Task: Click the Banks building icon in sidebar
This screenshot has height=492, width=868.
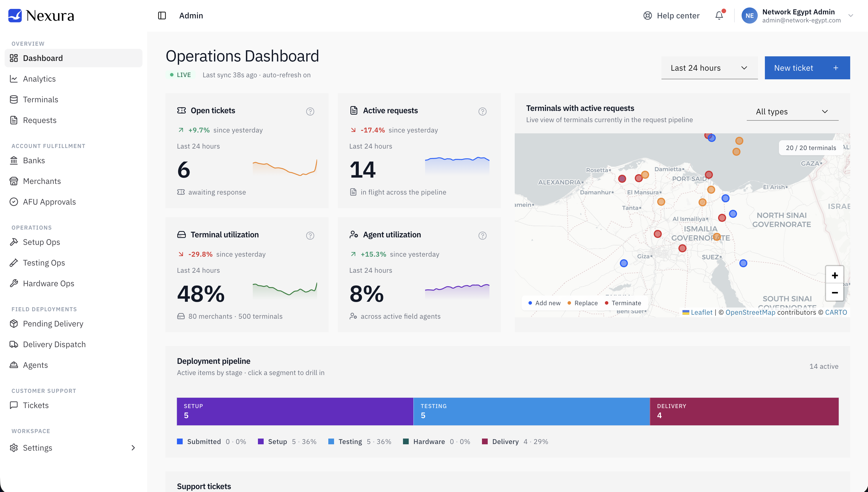Action: tap(14, 161)
